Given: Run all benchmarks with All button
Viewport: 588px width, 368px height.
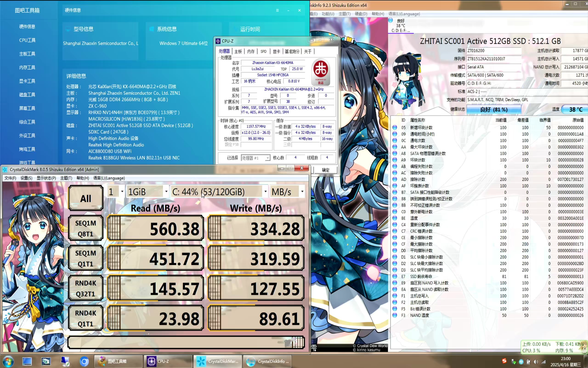Looking at the screenshot, I should pos(86,198).
